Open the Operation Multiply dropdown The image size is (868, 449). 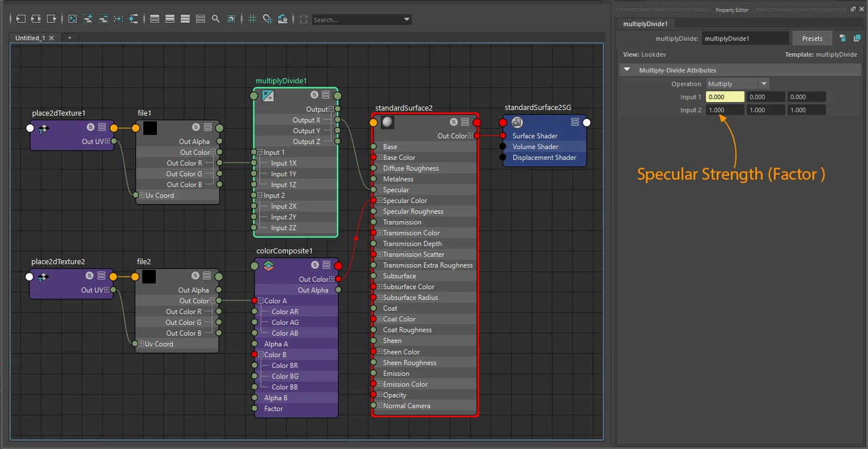(737, 84)
